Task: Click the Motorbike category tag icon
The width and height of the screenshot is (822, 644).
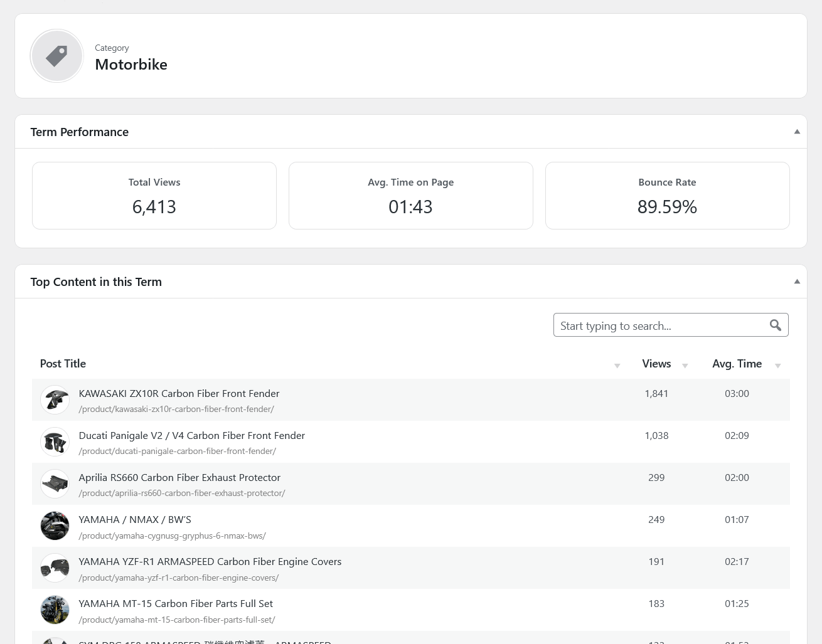Action: coord(56,56)
